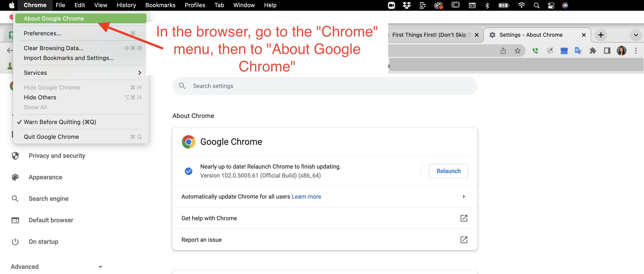Open the Help menu
The image size is (644, 274).
pyautogui.click(x=270, y=5)
